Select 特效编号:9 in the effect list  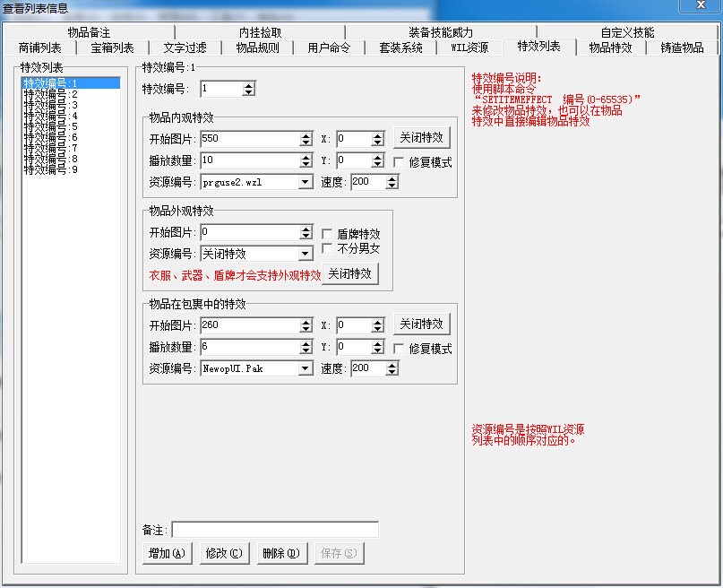tap(51, 169)
